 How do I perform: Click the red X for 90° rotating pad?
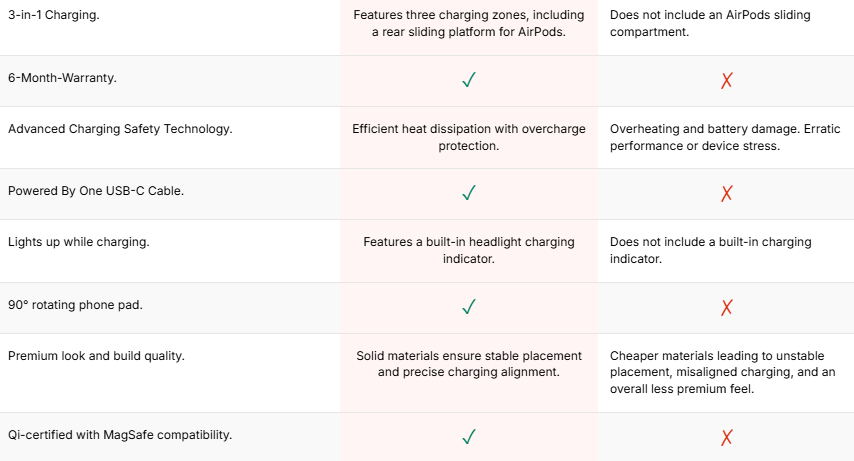(x=727, y=307)
